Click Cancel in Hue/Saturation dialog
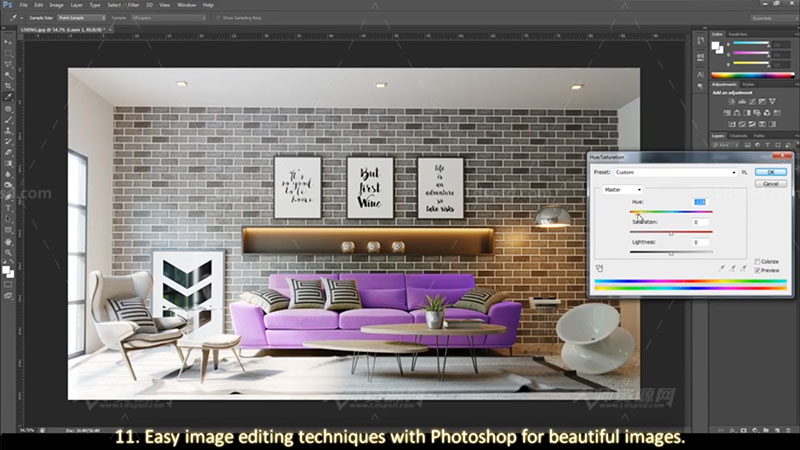Image resolution: width=800 pixels, height=450 pixels. pyautogui.click(x=770, y=184)
